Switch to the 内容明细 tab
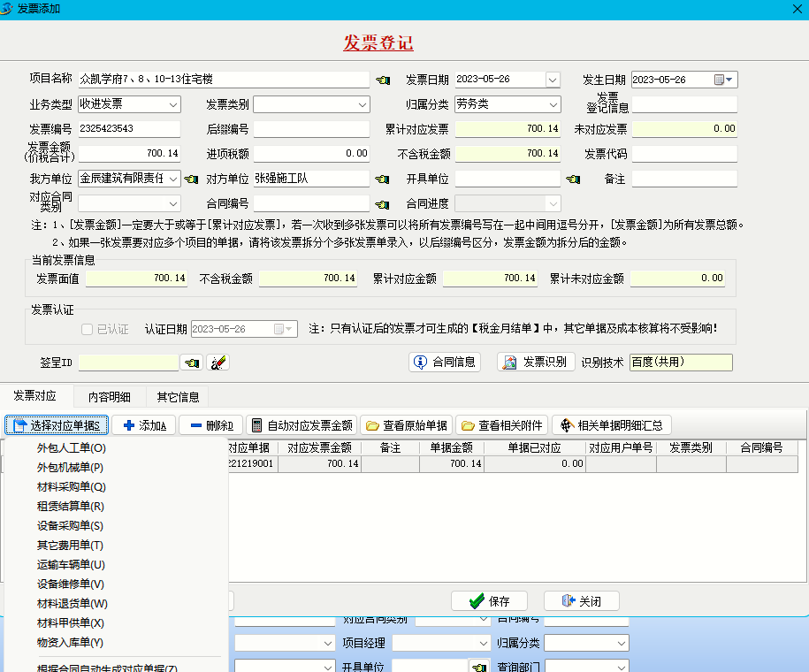Viewport: 809px width, 672px height. [110, 396]
